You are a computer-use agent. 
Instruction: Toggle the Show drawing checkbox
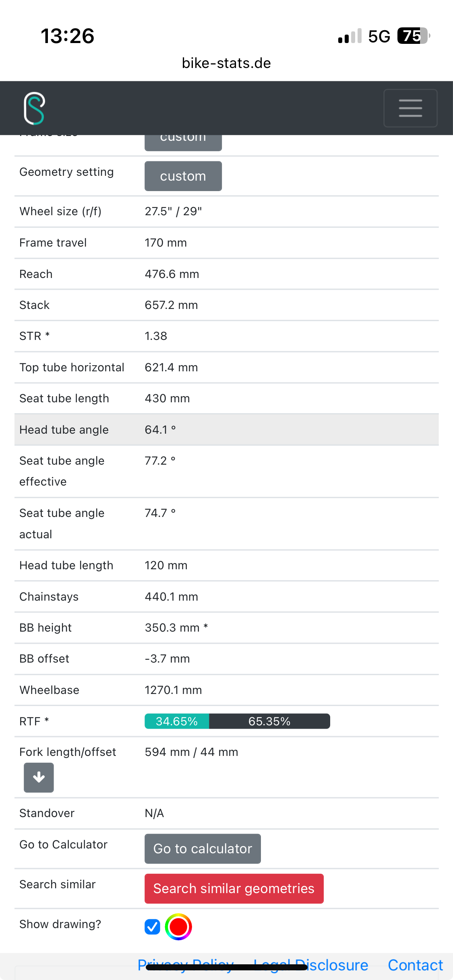coord(152,927)
